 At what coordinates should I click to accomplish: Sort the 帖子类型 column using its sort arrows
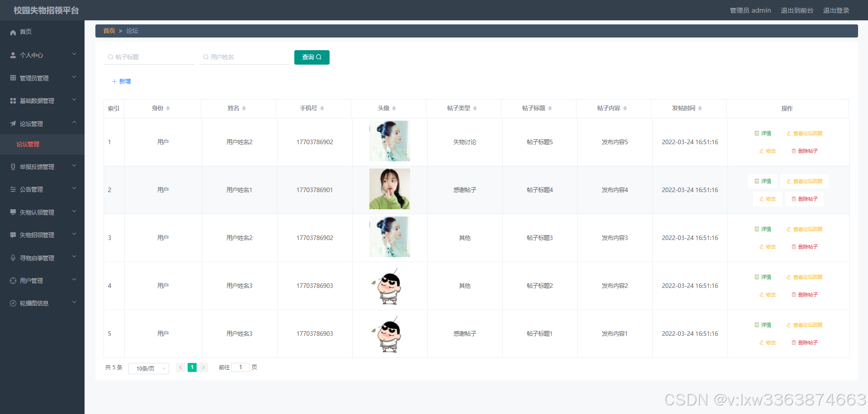475,108
